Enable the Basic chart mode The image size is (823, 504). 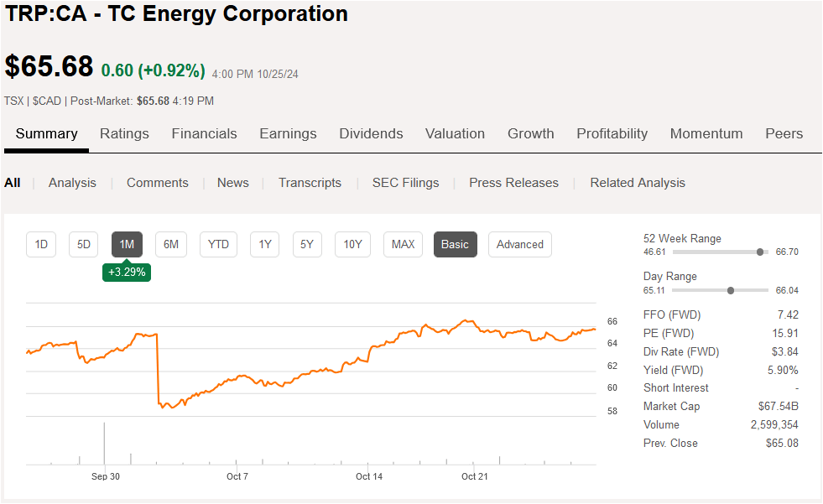[x=455, y=244]
